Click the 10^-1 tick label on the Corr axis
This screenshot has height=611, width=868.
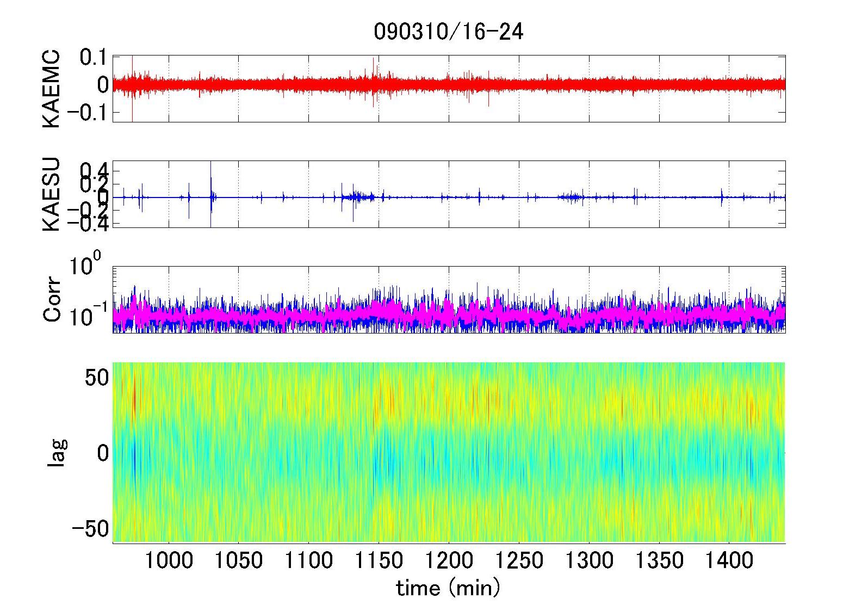(88, 313)
